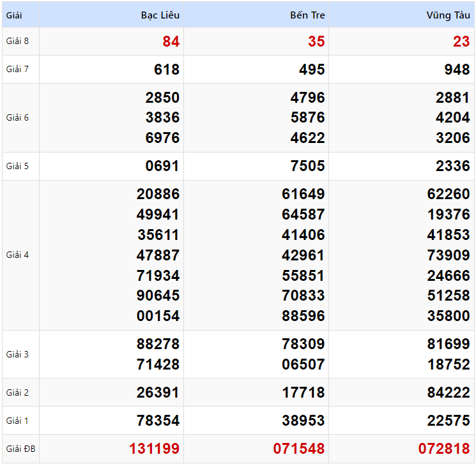Click red number 84 under Bạc Liêu

click(171, 42)
